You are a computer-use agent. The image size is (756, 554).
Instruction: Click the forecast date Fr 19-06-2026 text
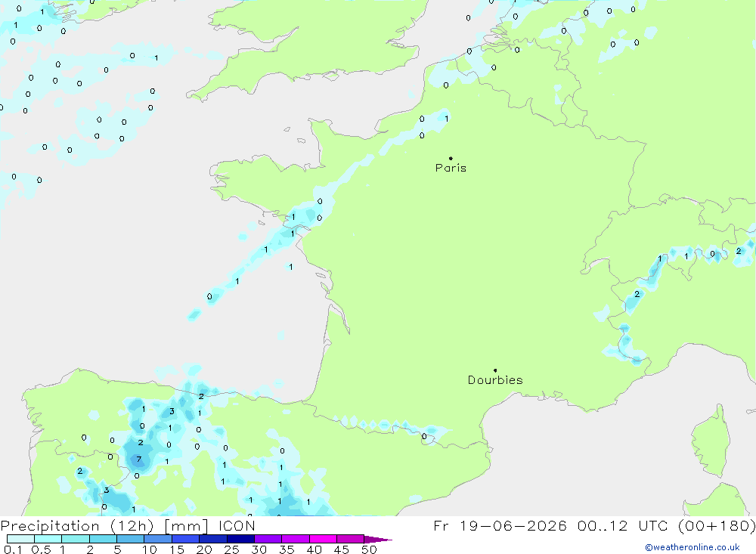click(x=500, y=525)
